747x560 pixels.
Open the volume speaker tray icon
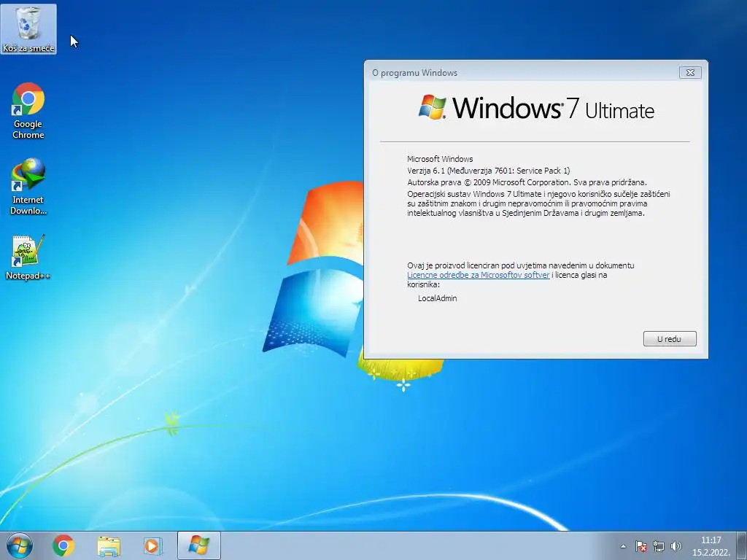tap(676, 546)
